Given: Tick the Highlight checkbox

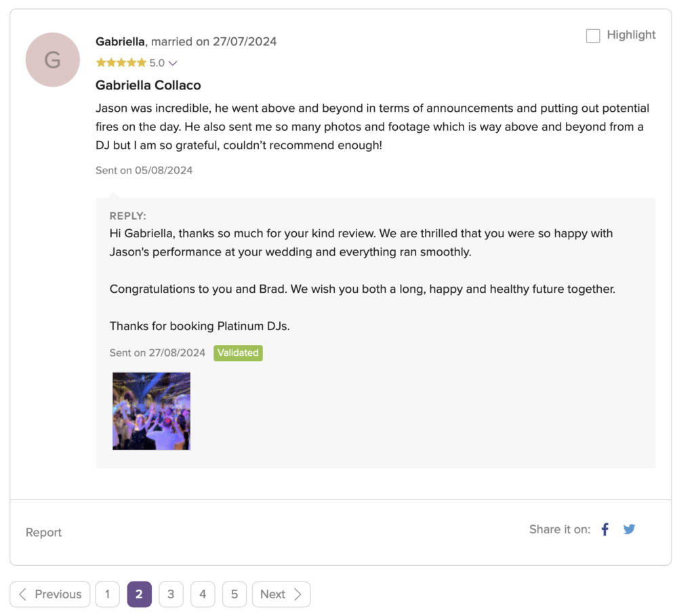Looking at the screenshot, I should click(x=593, y=36).
